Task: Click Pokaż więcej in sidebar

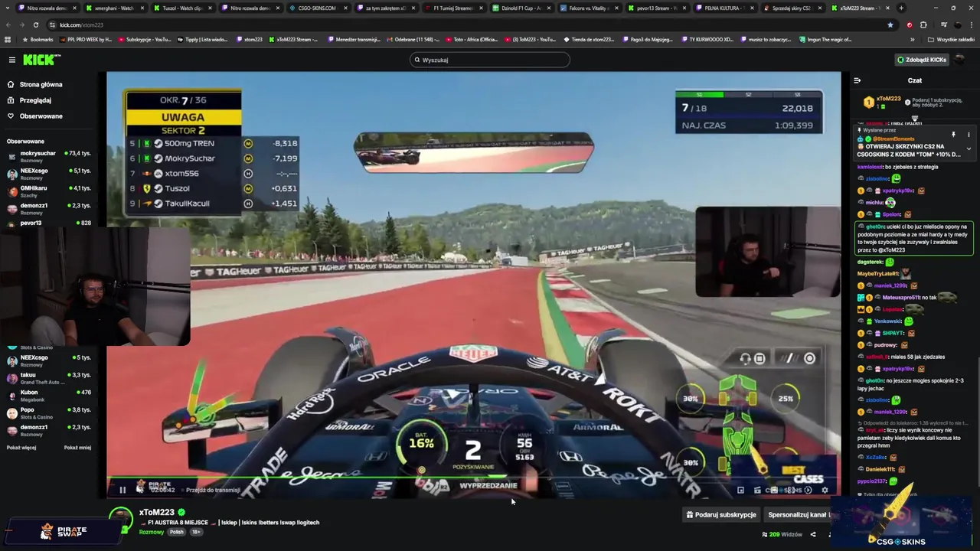Action: tap(21, 448)
